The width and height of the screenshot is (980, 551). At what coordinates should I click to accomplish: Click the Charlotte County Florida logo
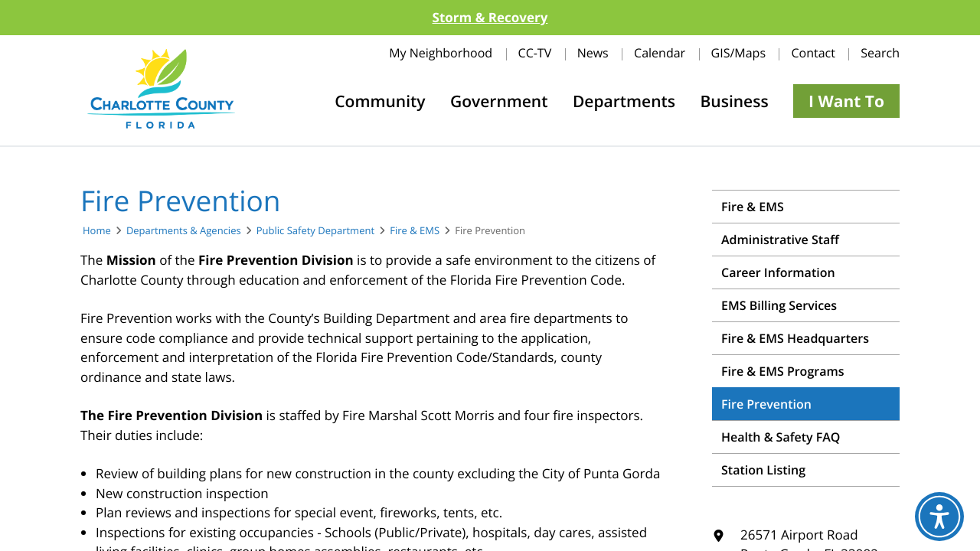[161, 89]
